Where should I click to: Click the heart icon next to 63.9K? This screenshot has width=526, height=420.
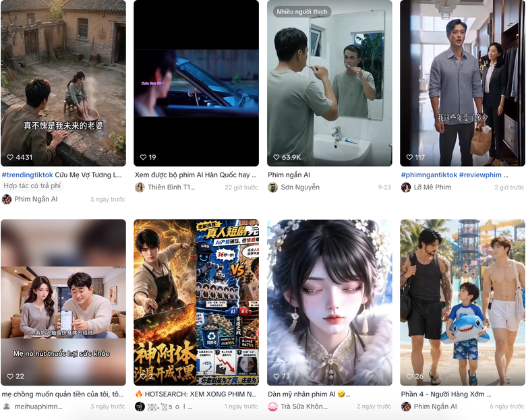click(x=276, y=157)
